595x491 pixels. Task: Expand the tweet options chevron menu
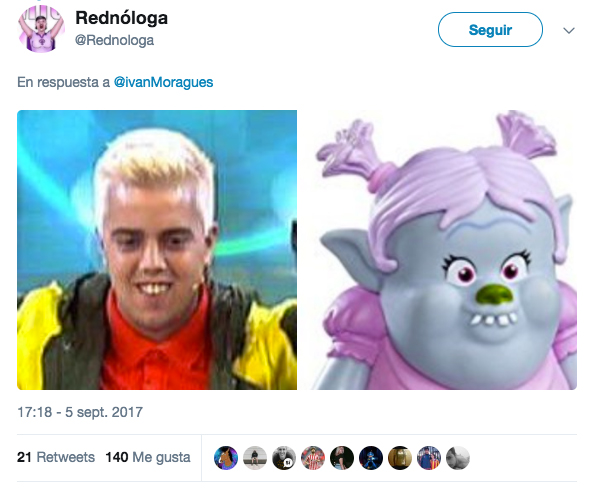click(x=569, y=30)
